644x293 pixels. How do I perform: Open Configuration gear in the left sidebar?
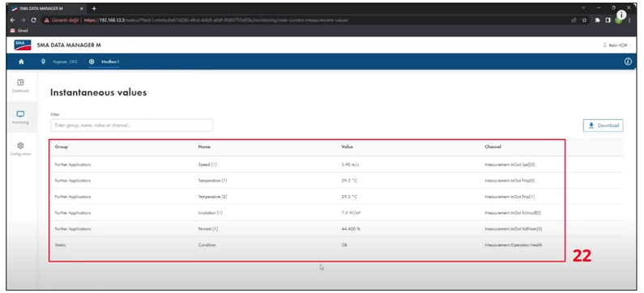[x=20, y=149]
